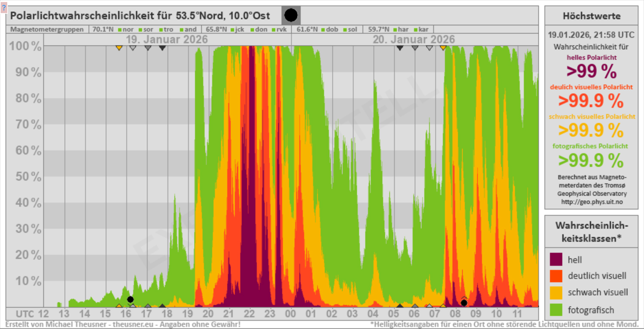644x329 pixels.
Task: Click the green indicator next to "har"
Action: (394, 30)
